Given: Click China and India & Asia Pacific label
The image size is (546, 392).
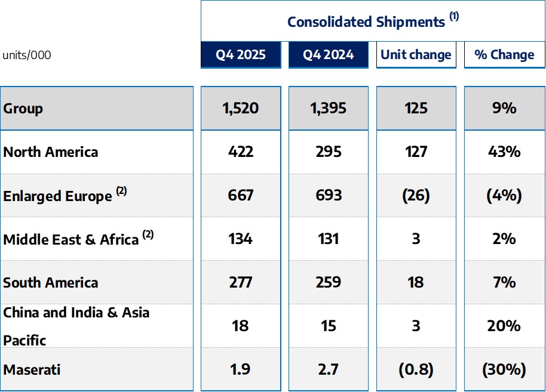Looking at the screenshot, I should (76, 326).
